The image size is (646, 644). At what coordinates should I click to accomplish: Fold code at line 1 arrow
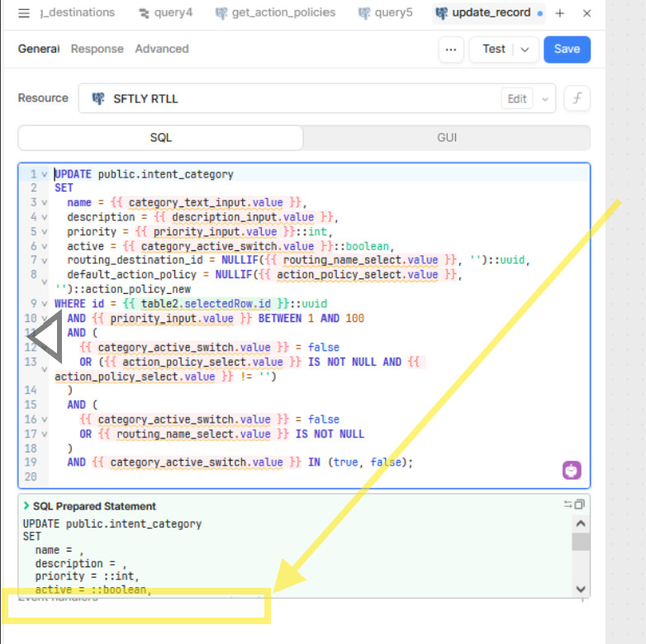[x=45, y=174]
